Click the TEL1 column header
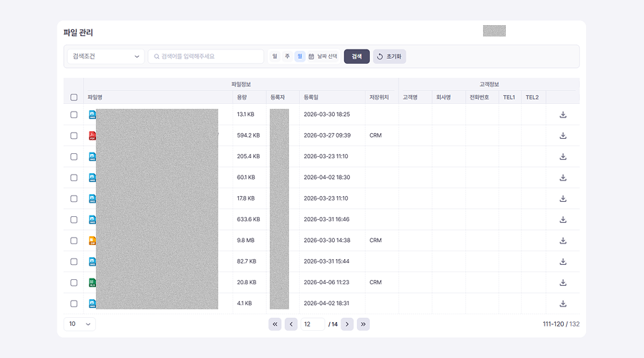 (509, 97)
